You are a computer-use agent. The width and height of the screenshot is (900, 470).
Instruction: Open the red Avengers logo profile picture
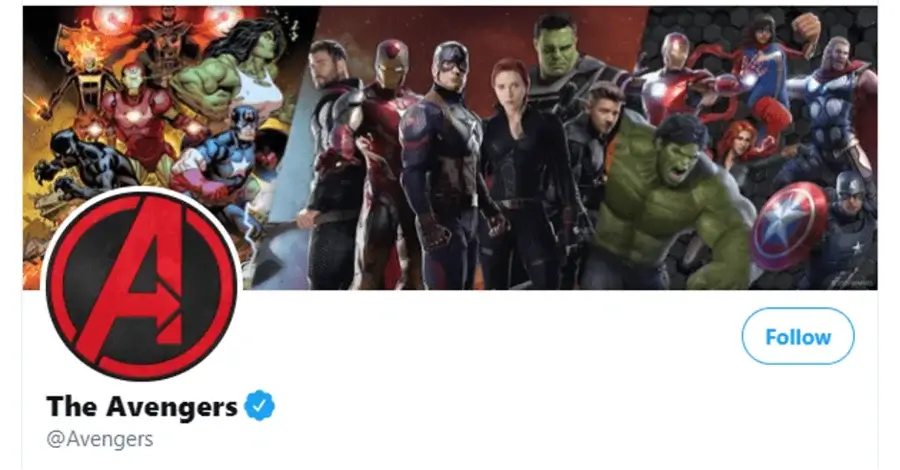(141, 285)
